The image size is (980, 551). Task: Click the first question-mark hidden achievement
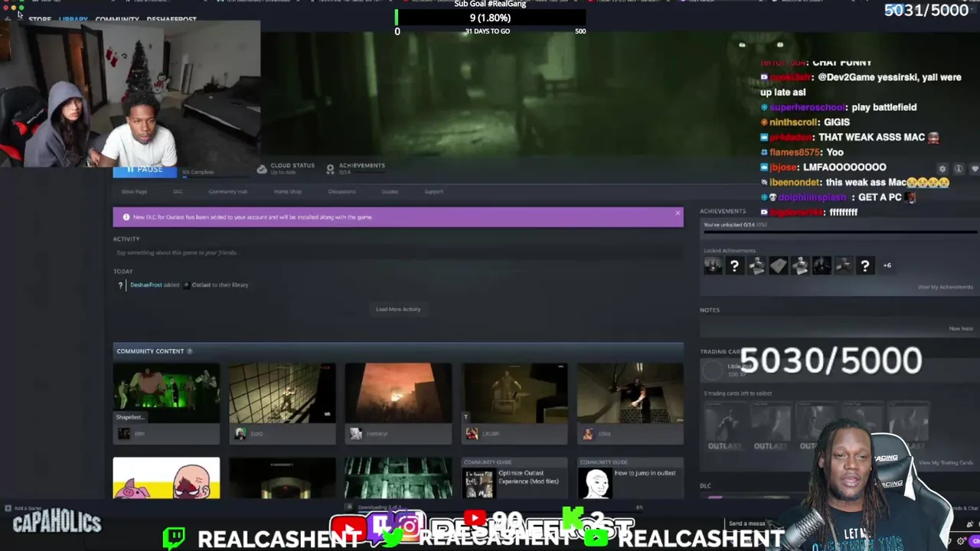coord(734,266)
